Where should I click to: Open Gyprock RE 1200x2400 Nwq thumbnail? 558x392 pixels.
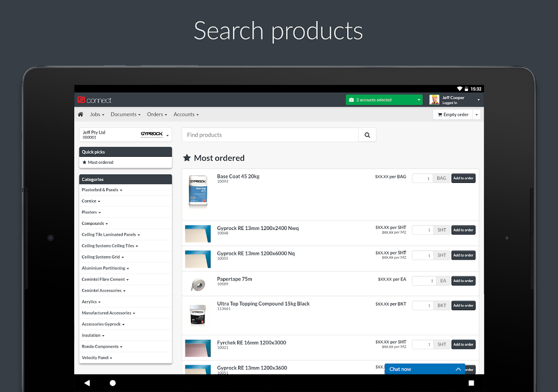click(x=198, y=233)
